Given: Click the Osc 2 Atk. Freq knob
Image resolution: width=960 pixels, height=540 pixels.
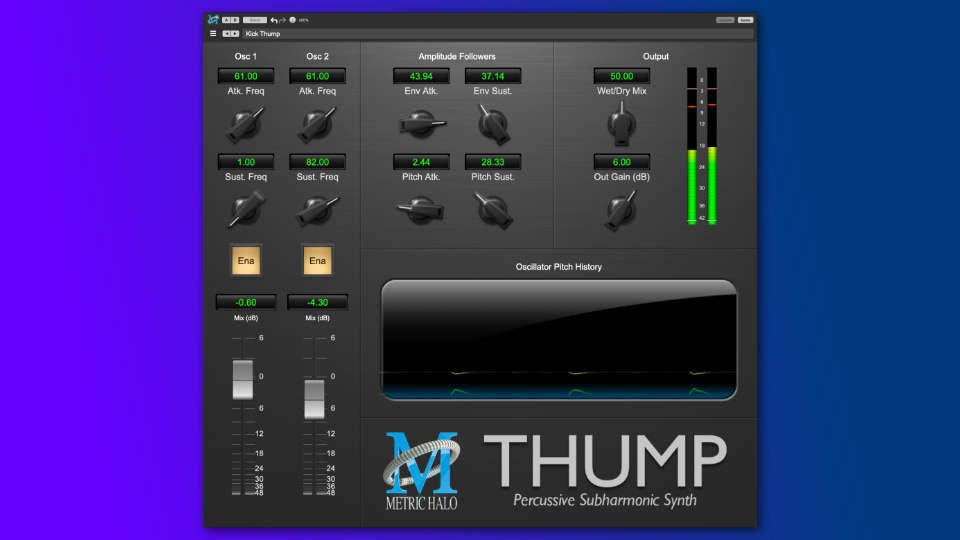Looking at the screenshot, I should click(x=317, y=124).
